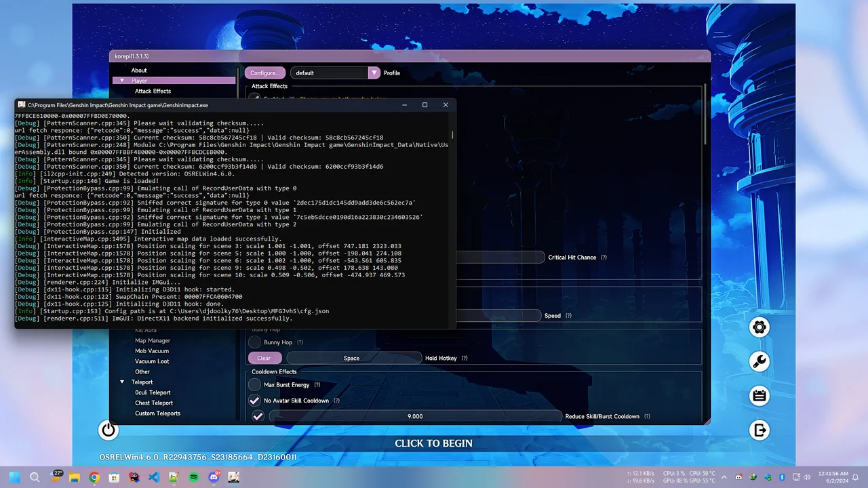Collapse the Teleport tree section

pos(122,382)
